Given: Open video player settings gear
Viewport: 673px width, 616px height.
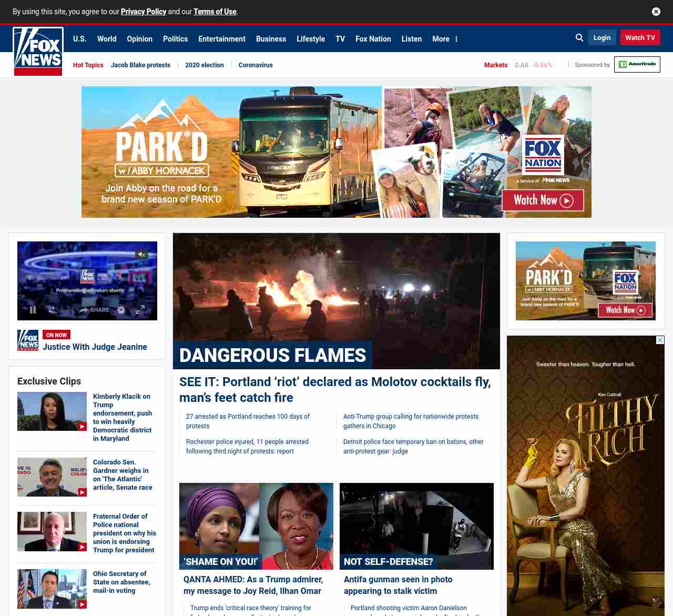Looking at the screenshot, I should 121,310.
